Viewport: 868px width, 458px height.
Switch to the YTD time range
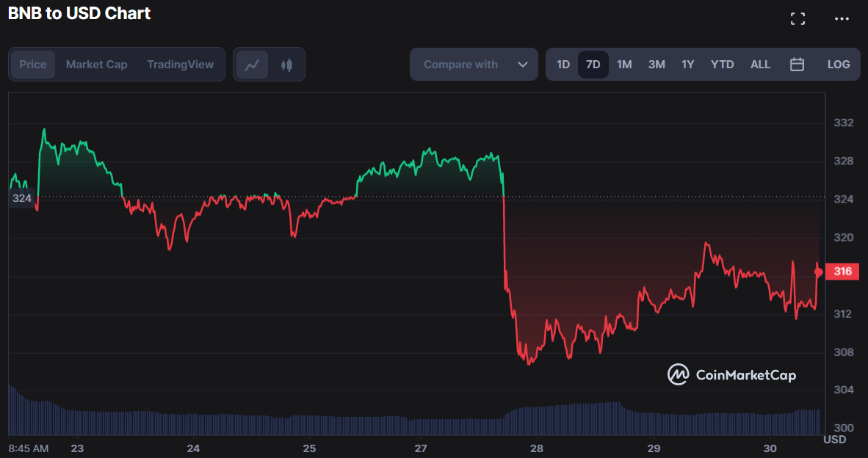pos(722,64)
